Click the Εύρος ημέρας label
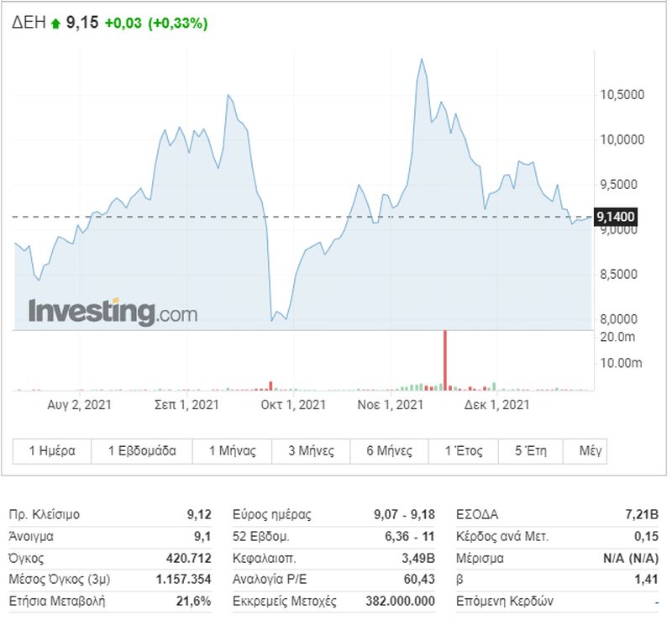672x620 pixels. coord(272,514)
